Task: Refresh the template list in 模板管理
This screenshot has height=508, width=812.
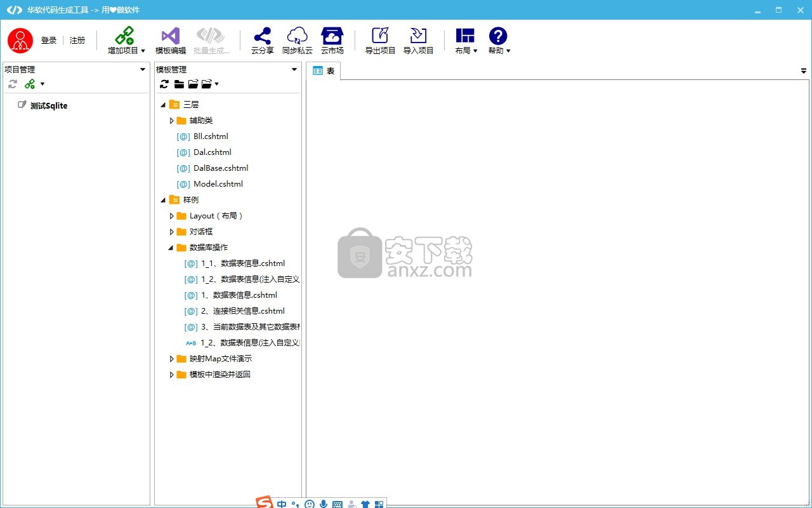Action: (x=164, y=84)
